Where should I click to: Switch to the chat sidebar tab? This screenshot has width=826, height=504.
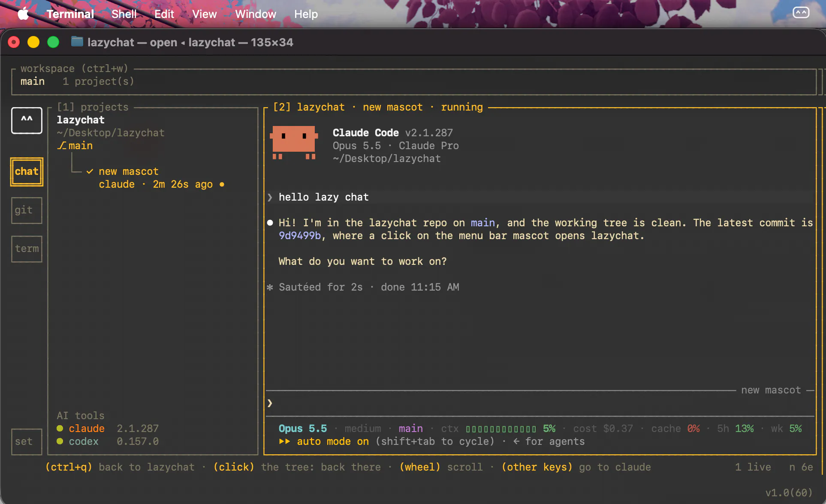[27, 172]
